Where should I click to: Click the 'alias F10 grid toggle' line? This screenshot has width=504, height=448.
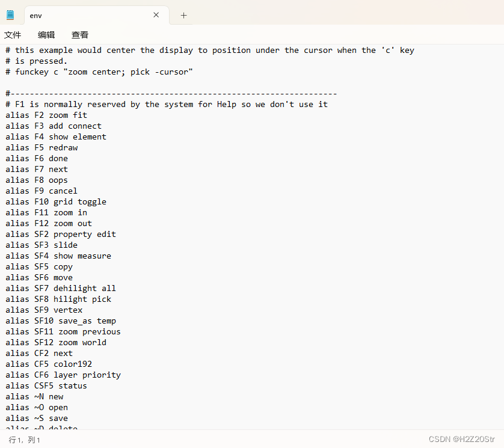56,201
